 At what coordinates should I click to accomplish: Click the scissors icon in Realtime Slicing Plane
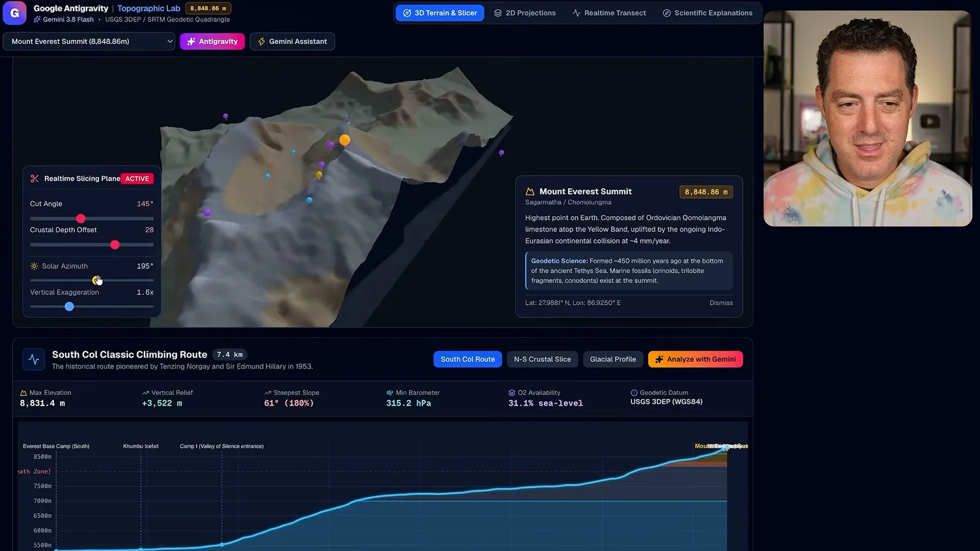click(x=34, y=179)
